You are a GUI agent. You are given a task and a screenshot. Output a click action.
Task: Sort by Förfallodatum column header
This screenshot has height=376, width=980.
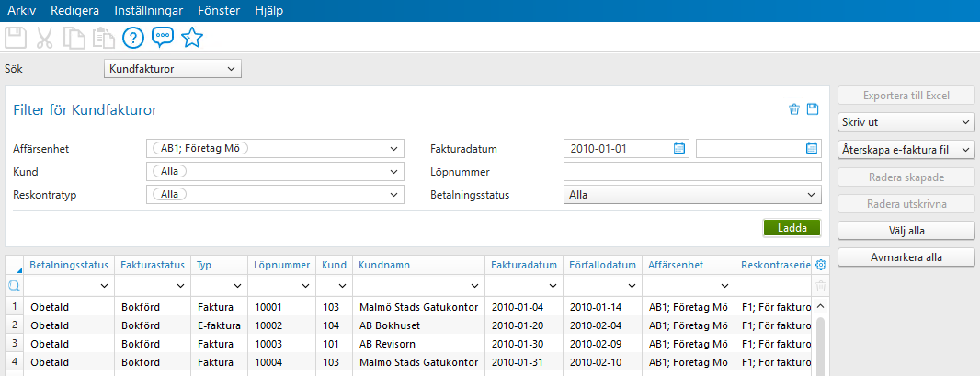(x=602, y=265)
